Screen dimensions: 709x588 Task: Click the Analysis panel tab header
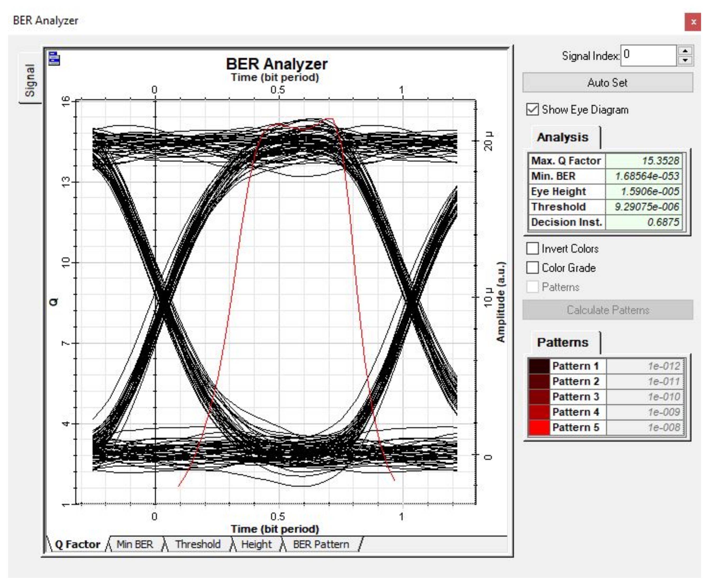[562, 137]
